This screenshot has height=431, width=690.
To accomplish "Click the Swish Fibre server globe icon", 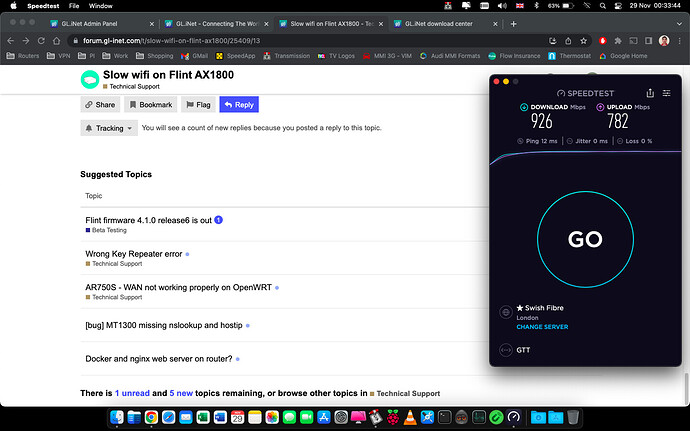I will click(506, 312).
